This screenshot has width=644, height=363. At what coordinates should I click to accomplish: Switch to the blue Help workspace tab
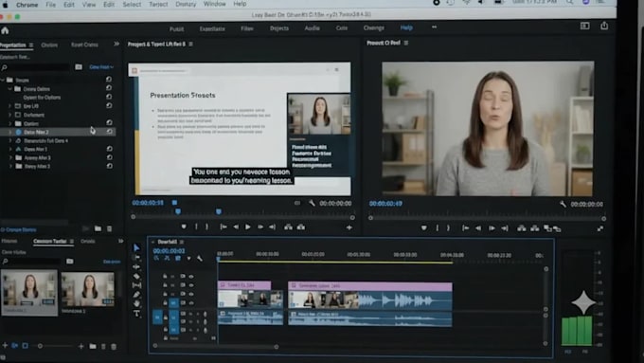point(406,27)
